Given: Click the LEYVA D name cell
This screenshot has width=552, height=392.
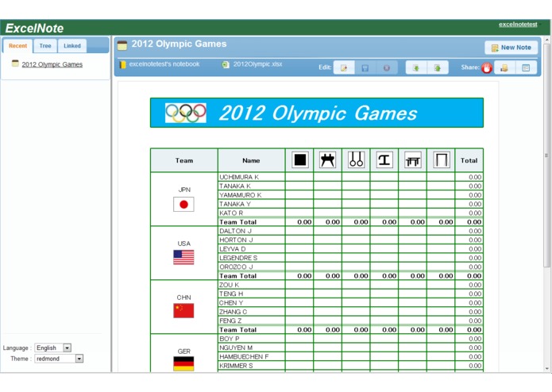Looking at the screenshot, I should pos(251,249).
